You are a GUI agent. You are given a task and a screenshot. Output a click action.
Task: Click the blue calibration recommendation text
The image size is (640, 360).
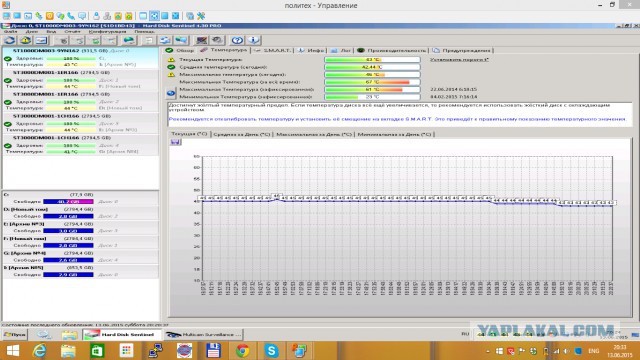coord(397,119)
